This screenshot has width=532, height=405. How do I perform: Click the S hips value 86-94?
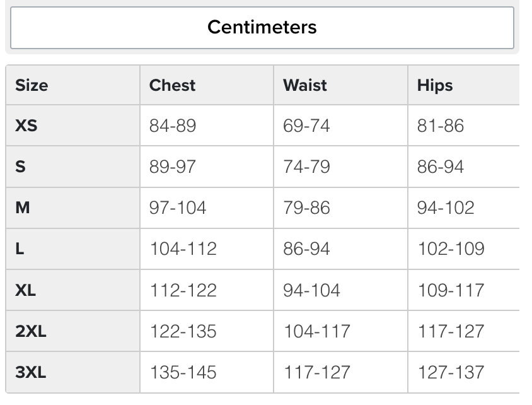(x=440, y=167)
